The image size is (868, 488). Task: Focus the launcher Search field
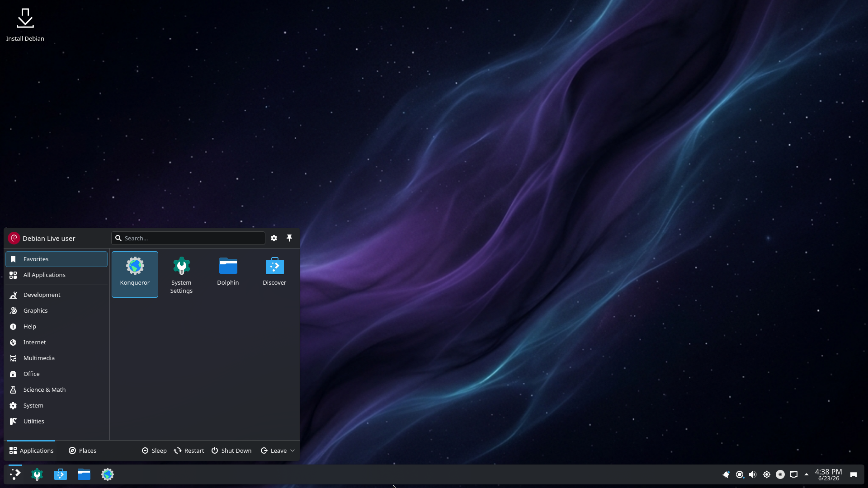click(x=188, y=238)
